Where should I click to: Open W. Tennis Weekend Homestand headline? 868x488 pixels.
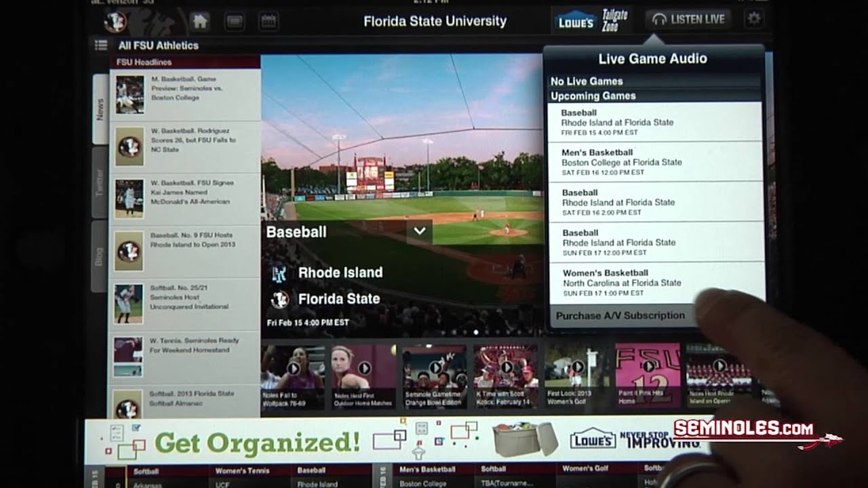(184, 357)
